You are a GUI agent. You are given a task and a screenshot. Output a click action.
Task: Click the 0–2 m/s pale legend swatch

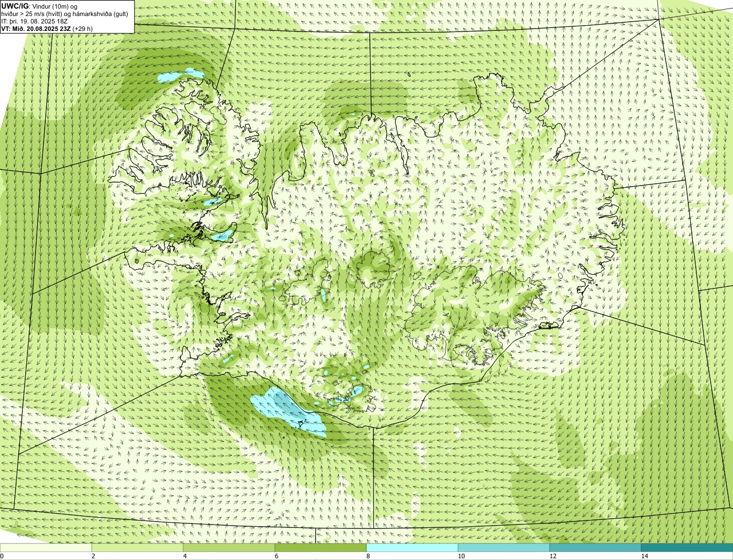coord(46,547)
